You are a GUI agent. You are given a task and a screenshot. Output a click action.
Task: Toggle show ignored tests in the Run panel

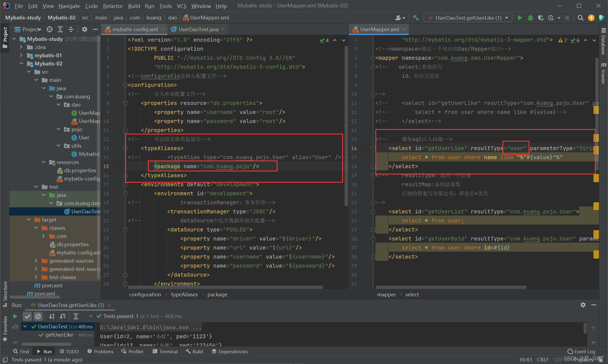coord(38,316)
